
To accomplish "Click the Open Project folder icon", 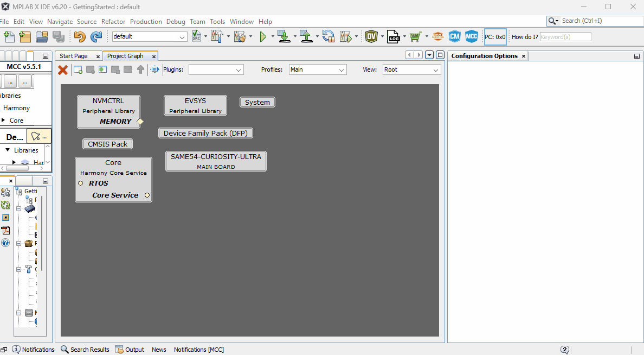I will pyautogui.click(x=42, y=36).
